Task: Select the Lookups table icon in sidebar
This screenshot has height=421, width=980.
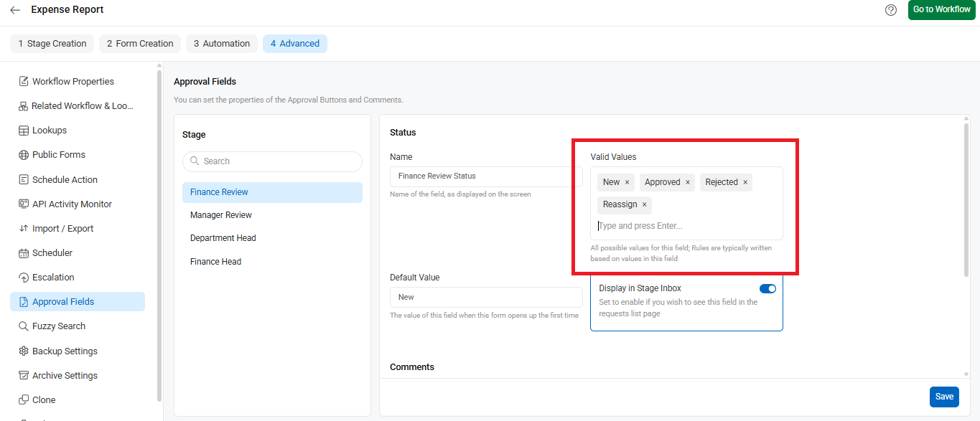Action: [24, 131]
